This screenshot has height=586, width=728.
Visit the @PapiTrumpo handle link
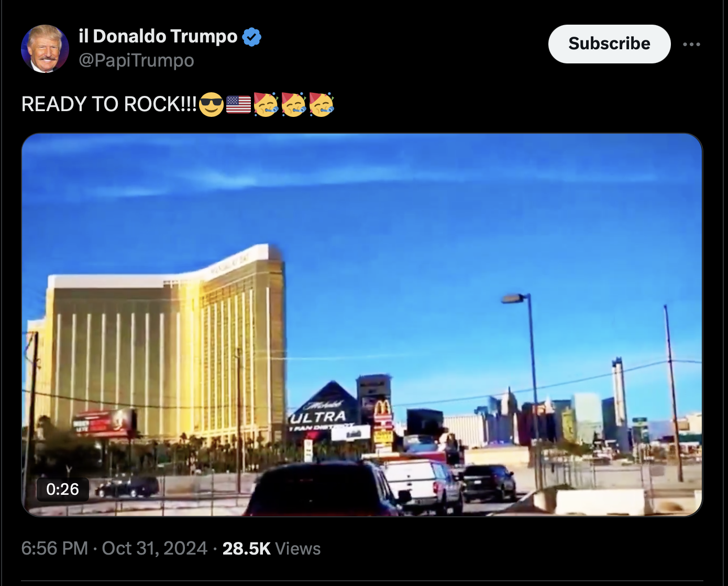136,60
